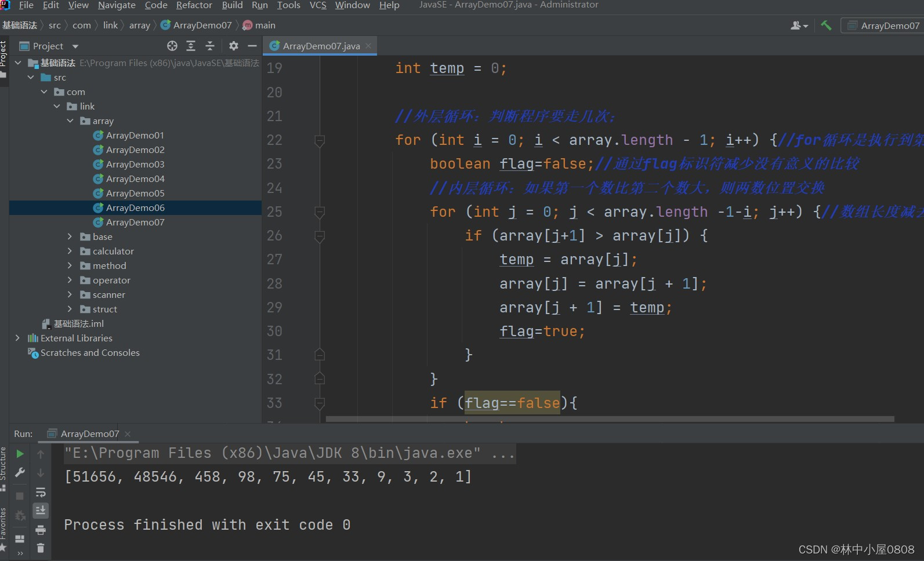Screen dimensions: 924x561
Task: Select ArrayDemo07 class in tree
Action: pyautogui.click(x=135, y=222)
